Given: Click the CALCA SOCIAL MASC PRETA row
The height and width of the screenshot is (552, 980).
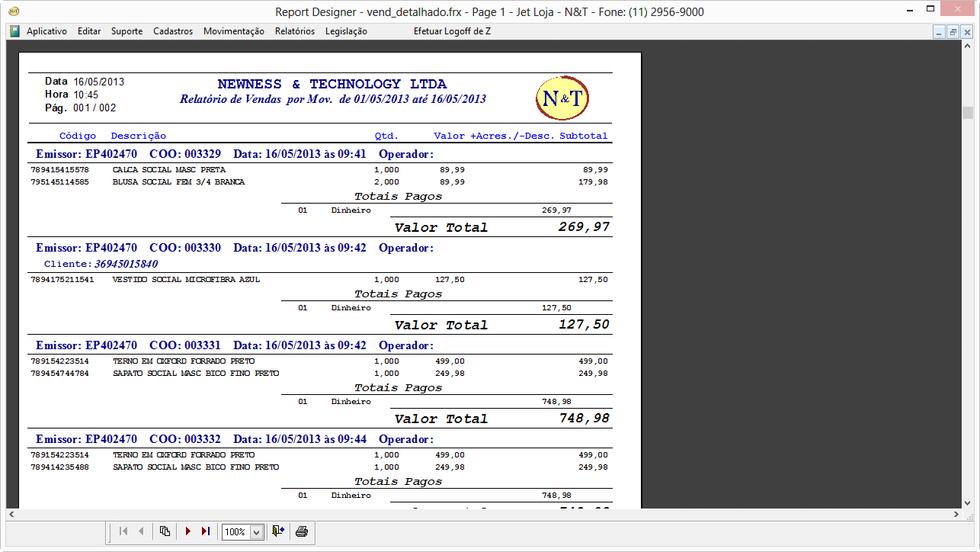Looking at the screenshot, I should 320,169.
